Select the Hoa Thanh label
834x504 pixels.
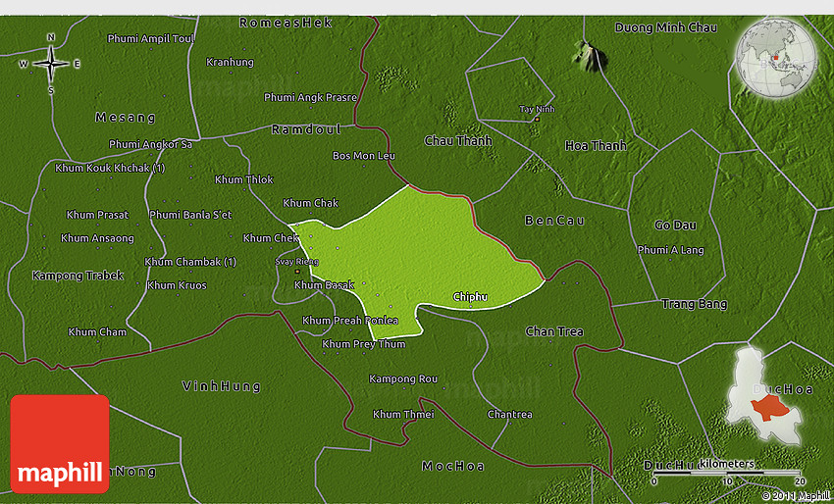click(595, 146)
